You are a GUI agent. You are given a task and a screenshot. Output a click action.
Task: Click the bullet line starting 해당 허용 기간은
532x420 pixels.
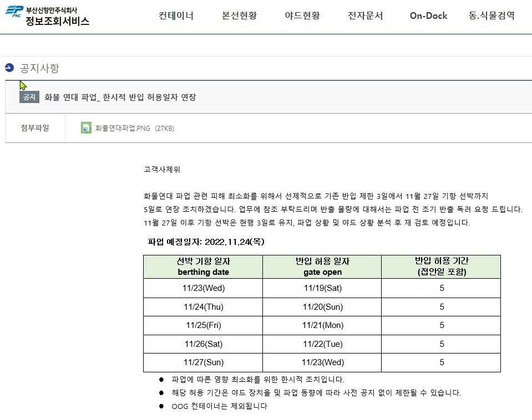(x=316, y=393)
